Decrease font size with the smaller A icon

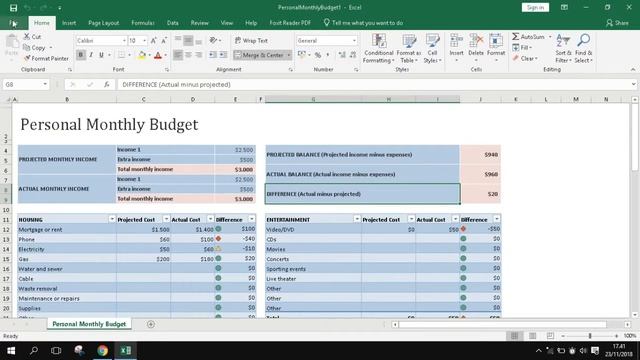(x=164, y=40)
